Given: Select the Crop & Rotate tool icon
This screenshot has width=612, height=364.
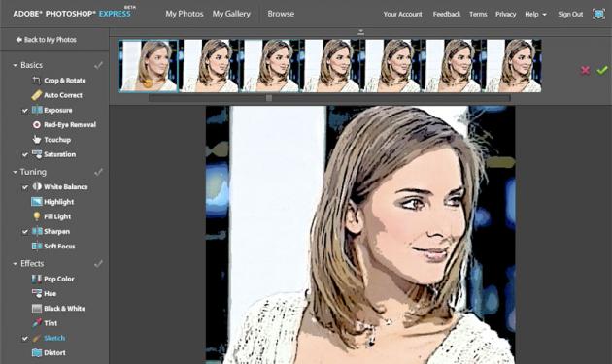Looking at the screenshot, I should point(36,81).
